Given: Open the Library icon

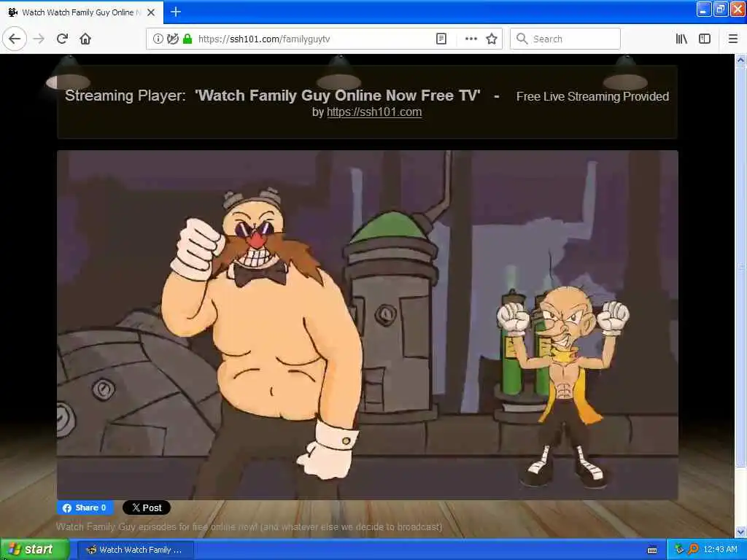Looking at the screenshot, I should (681, 39).
